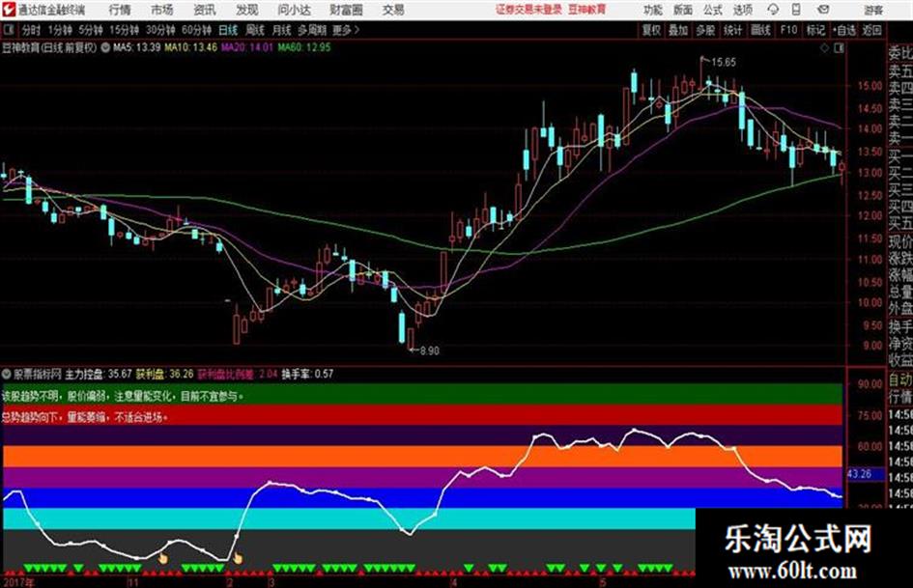Click the 豆神教育 stock name in title bar
Screen dimensions: 913x588
[586, 10]
